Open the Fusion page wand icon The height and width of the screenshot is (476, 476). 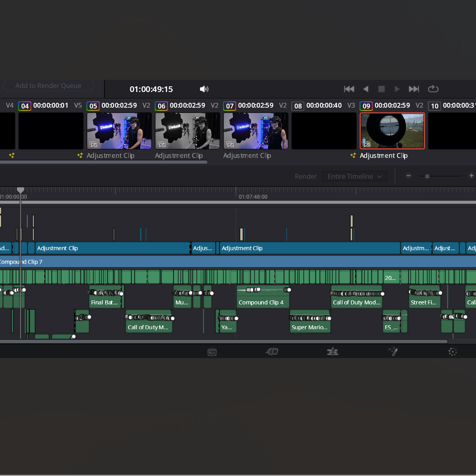[x=393, y=351]
